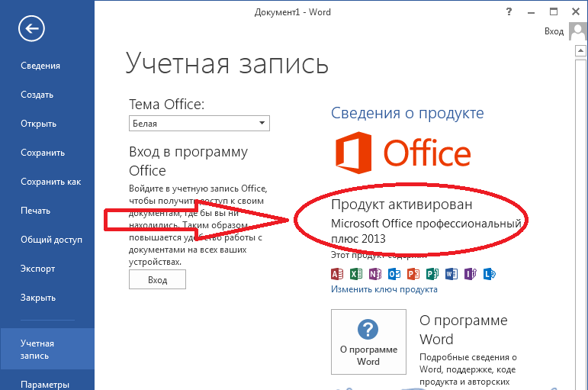This screenshot has height=390, width=588.
Task: Click the О программе Word button
Action: (x=368, y=342)
